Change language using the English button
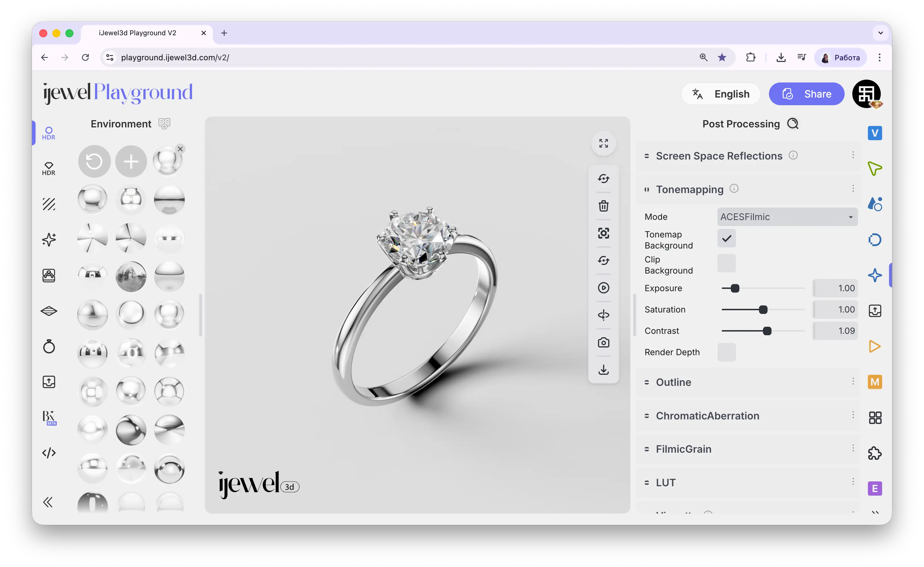924x567 pixels. 721,94
